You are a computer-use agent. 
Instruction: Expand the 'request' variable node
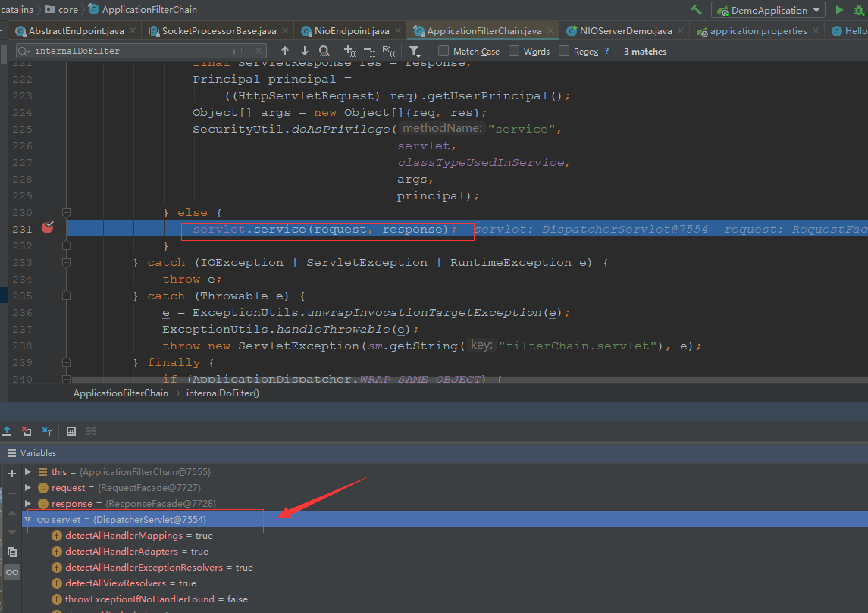click(28, 488)
